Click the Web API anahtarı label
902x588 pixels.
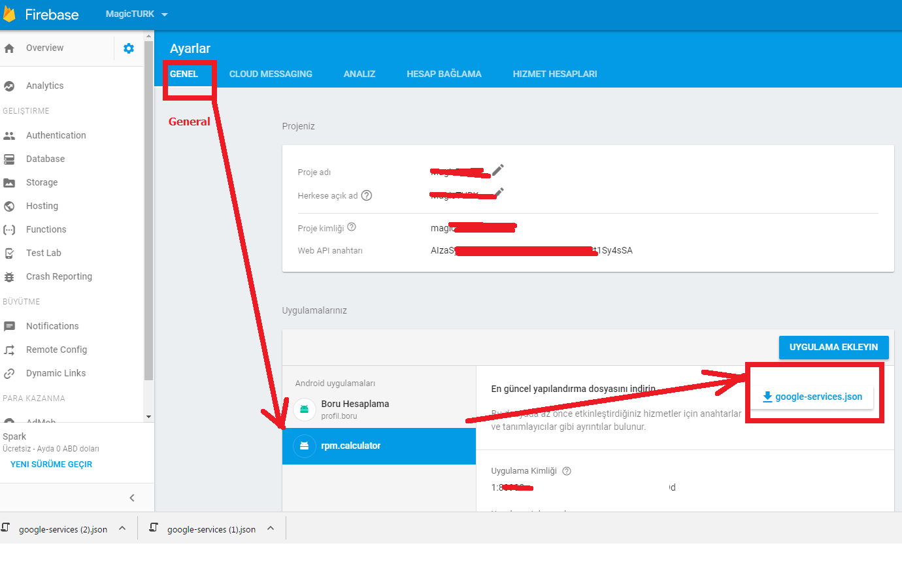click(x=330, y=251)
